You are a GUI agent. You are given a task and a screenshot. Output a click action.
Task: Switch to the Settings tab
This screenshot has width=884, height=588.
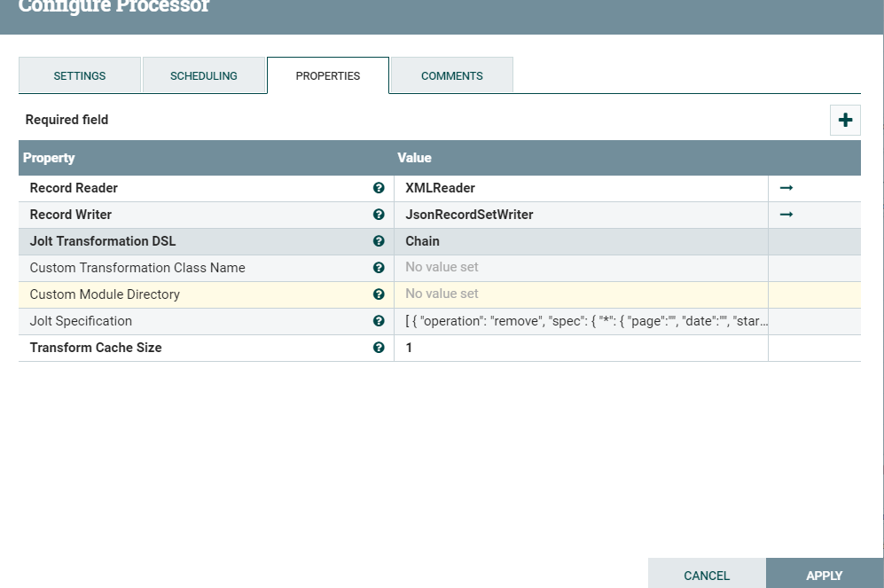point(80,75)
